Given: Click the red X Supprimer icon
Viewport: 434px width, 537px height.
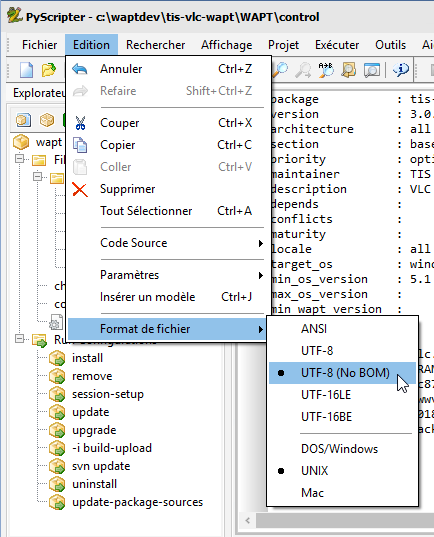Looking at the screenshot, I should (x=80, y=189).
